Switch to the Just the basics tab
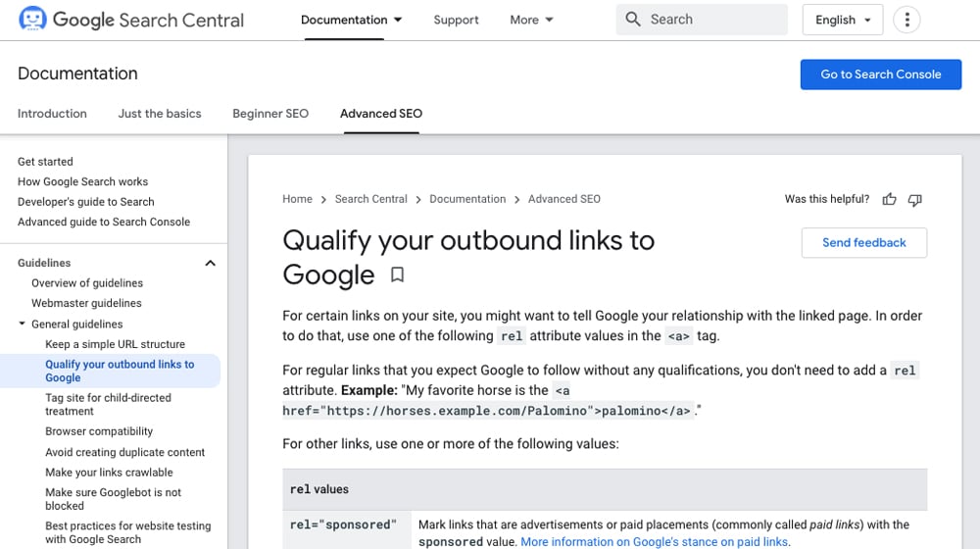 click(160, 114)
